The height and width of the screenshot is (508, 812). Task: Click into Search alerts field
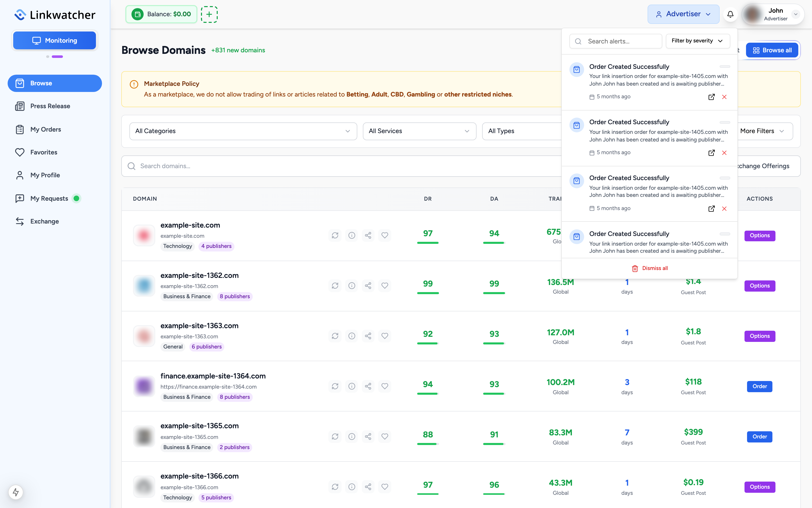[616, 41]
